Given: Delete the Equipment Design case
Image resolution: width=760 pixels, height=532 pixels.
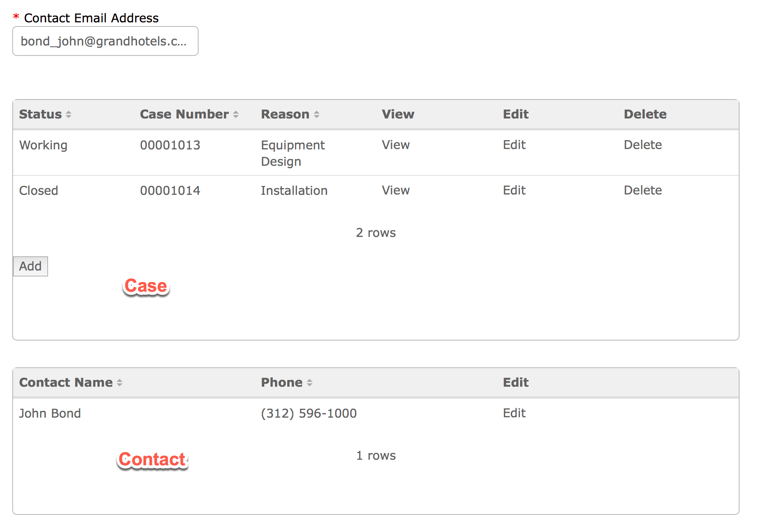Looking at the screenshot, I should [643, 145].
